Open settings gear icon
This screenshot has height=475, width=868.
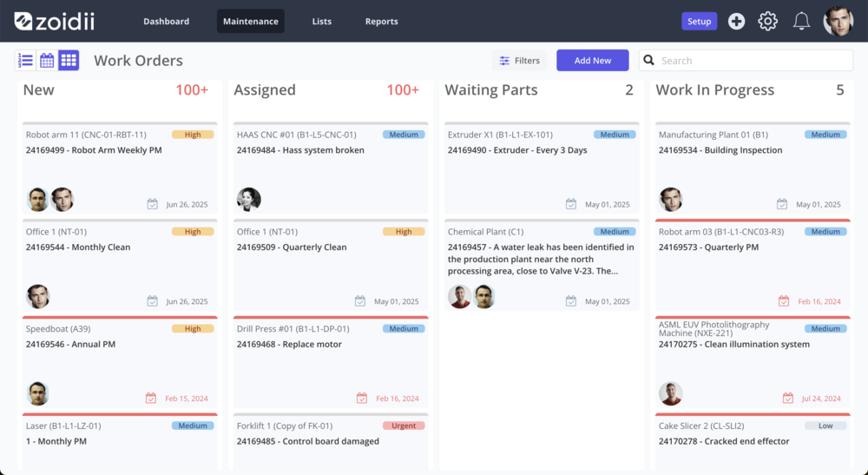click(x=768, y=21)
